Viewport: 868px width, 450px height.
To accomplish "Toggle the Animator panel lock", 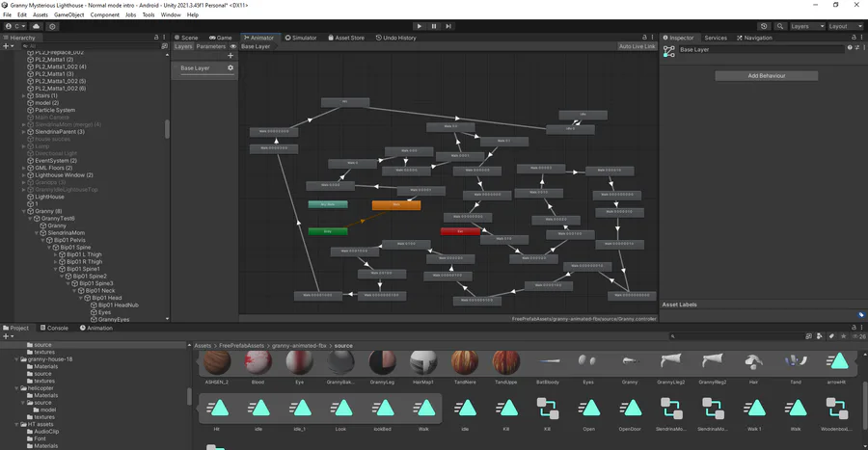I will pyautogui.click(x=644, y=38).
